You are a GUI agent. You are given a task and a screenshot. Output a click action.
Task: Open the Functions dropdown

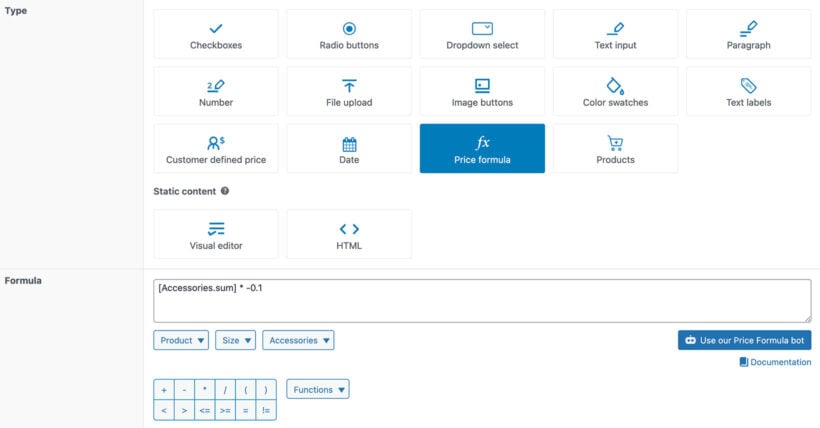click(x=318, y=389)
